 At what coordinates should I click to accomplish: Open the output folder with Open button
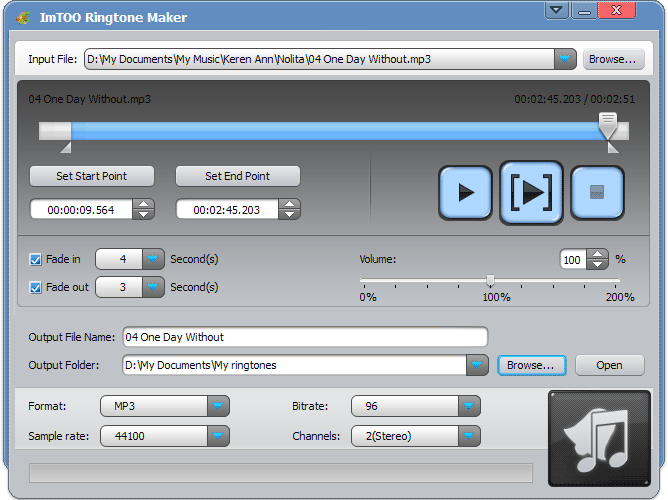610,365
